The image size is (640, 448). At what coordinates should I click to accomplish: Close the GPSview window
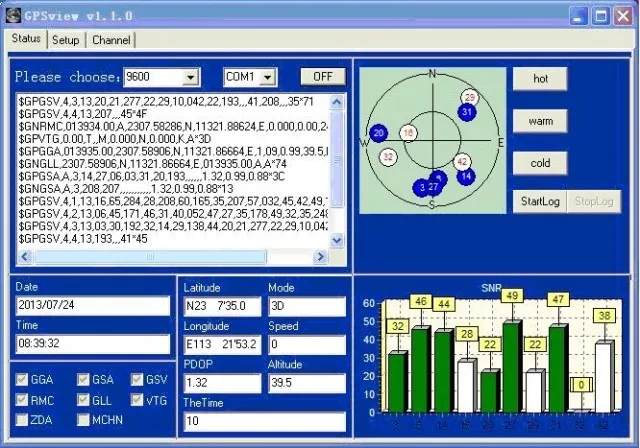623,16
